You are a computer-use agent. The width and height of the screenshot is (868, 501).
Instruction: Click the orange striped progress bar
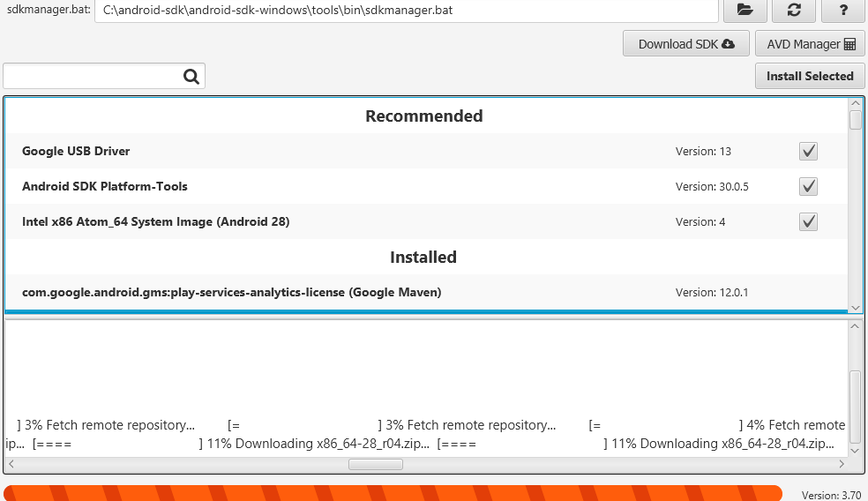pyautogui.click(x=393, y=493)
